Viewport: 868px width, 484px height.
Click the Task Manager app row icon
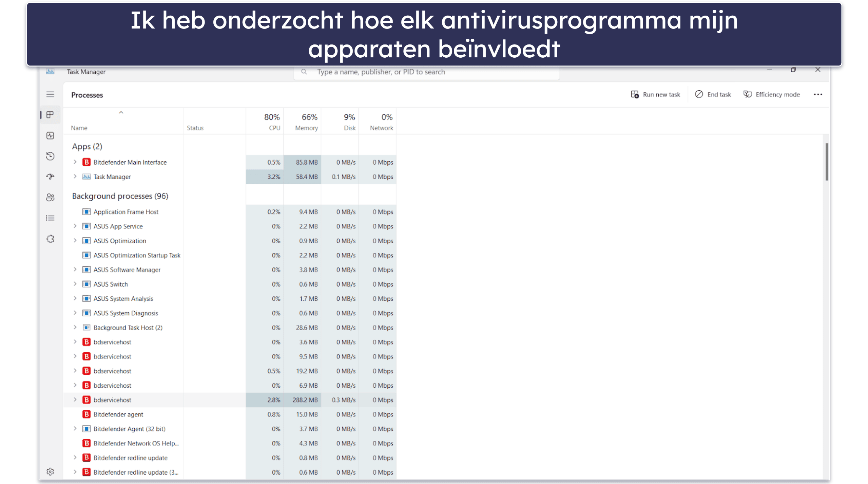point(86,177)
